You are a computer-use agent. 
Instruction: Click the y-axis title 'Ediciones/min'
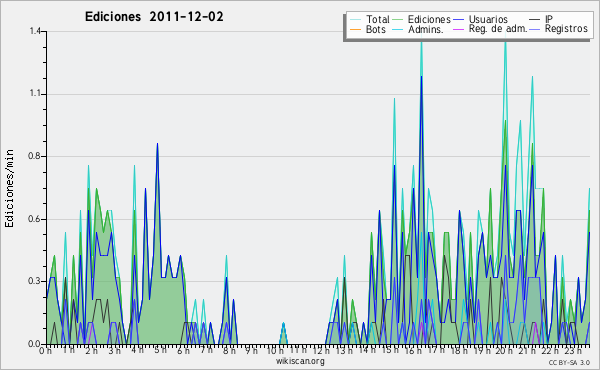tap(9, 189)
